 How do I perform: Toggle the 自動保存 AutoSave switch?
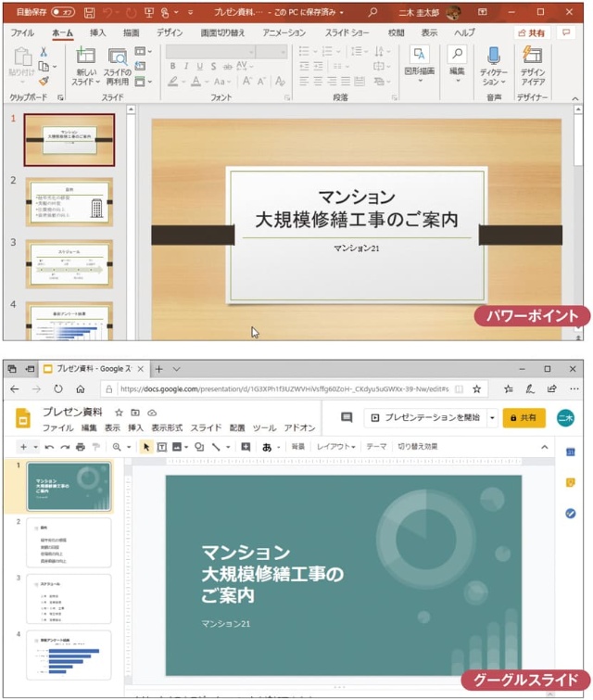tap(62, 13)
